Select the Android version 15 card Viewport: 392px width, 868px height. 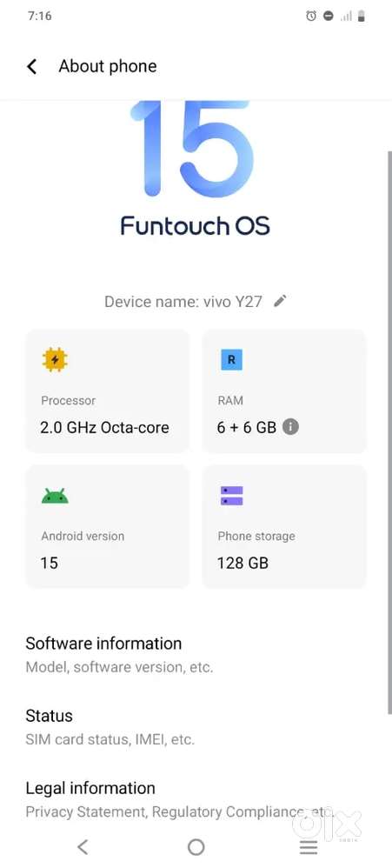(107, 526)
